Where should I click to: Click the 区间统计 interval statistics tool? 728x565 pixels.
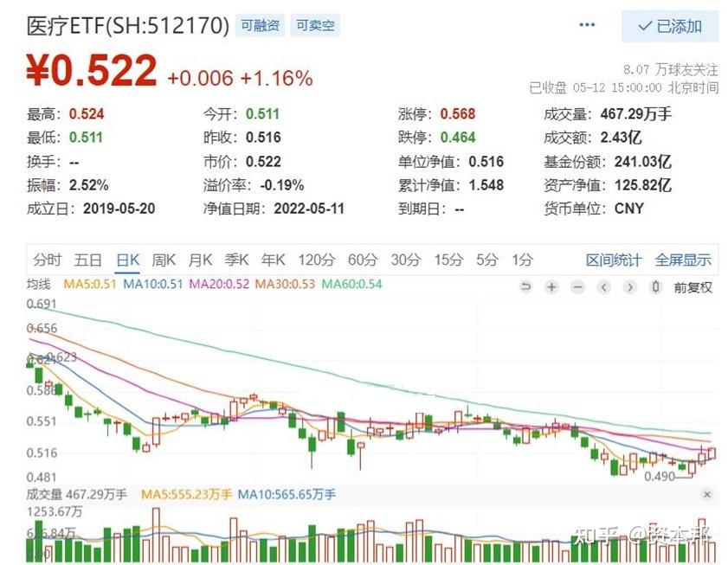point(615,260)
